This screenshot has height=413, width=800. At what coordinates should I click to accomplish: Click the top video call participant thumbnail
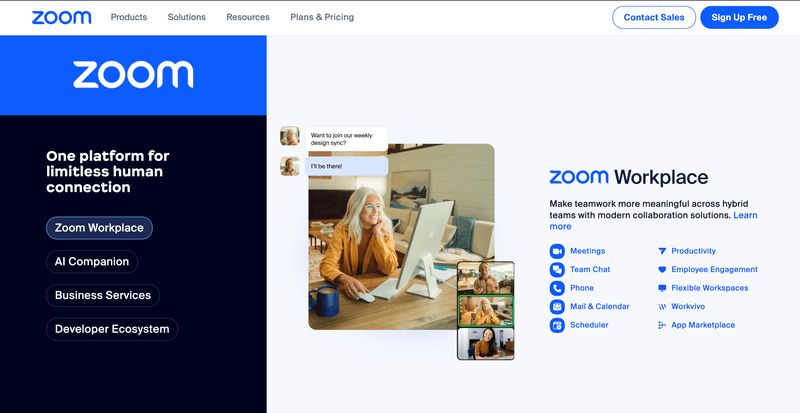486,278
